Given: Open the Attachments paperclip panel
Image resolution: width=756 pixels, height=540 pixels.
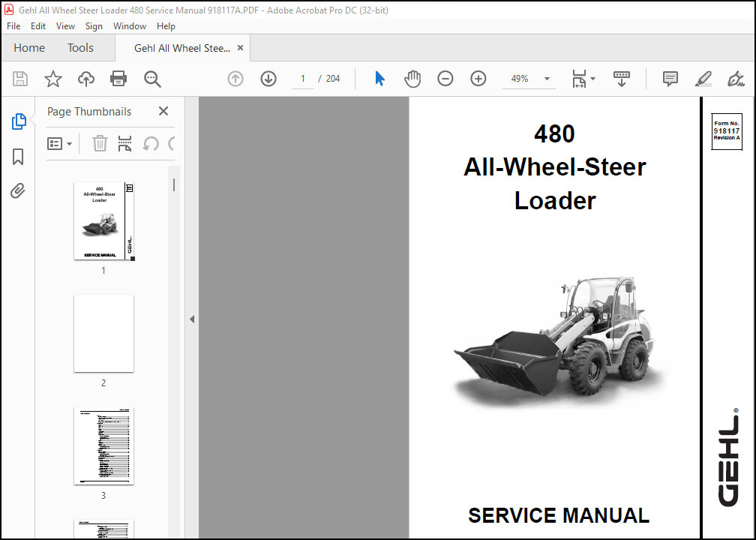Looking at the screenshot, I should point(18,191).
